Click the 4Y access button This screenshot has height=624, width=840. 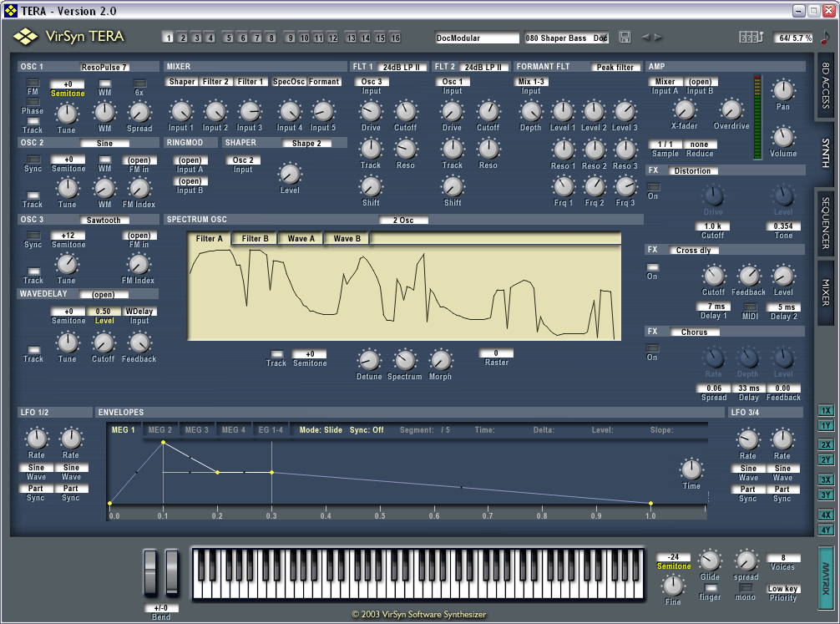[826, 530]
